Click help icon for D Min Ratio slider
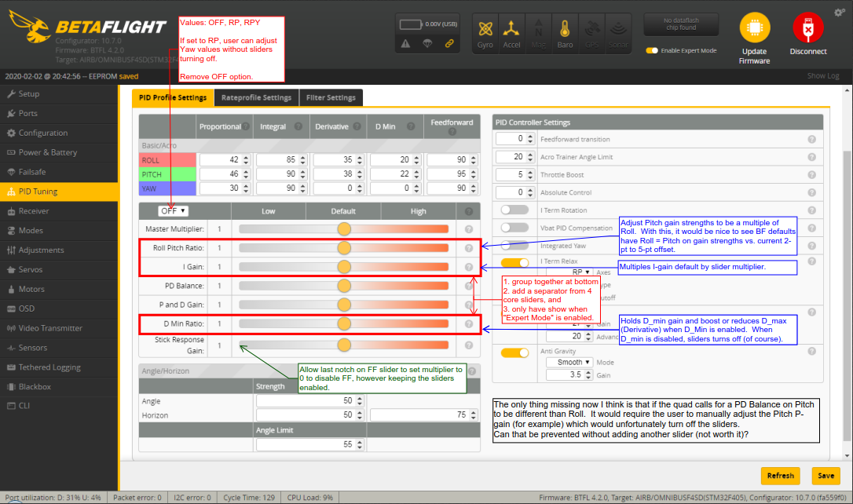Screen dimensions: 853x504 (x=469, y=323)
